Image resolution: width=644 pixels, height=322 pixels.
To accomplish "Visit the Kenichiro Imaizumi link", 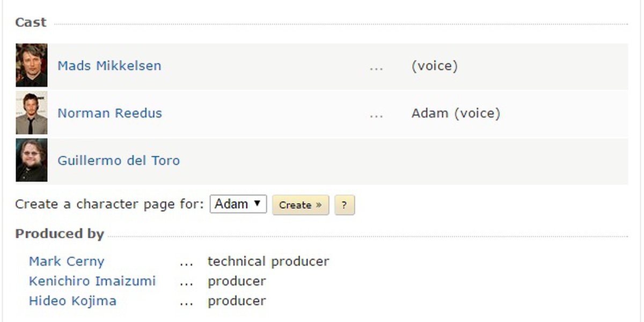I will [x=92, y=281].
